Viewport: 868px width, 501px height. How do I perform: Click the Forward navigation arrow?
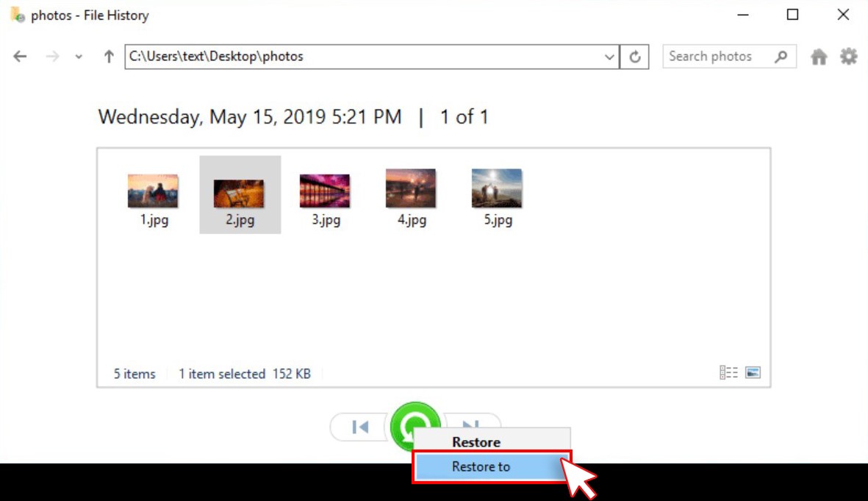click(x=52, y=57)
